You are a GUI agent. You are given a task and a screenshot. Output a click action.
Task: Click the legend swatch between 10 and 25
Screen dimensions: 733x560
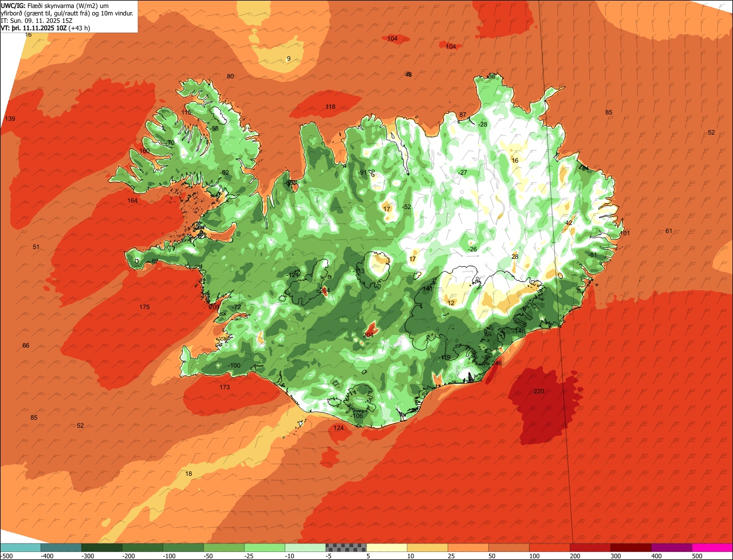coord(427,547)
